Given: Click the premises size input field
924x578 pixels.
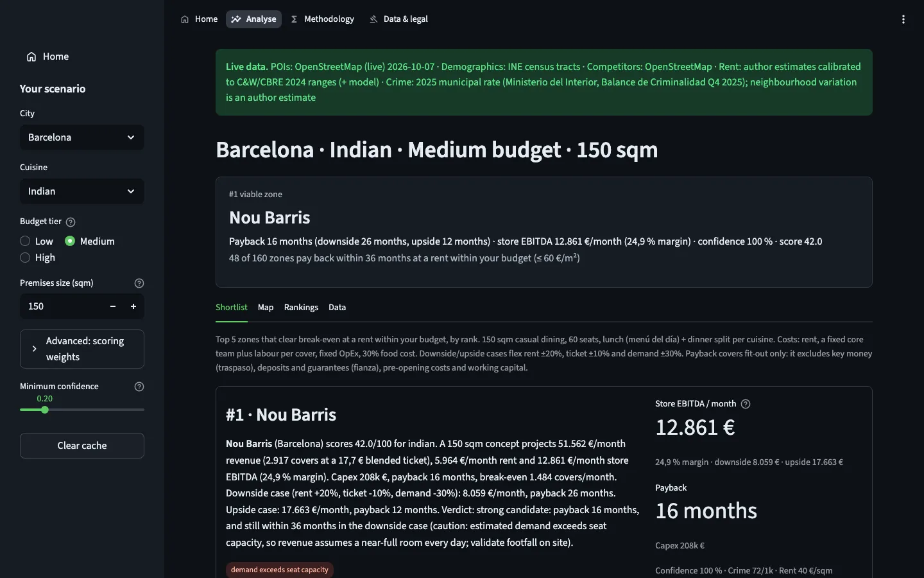Looking at the screenshot, I should tap(62, 306).
